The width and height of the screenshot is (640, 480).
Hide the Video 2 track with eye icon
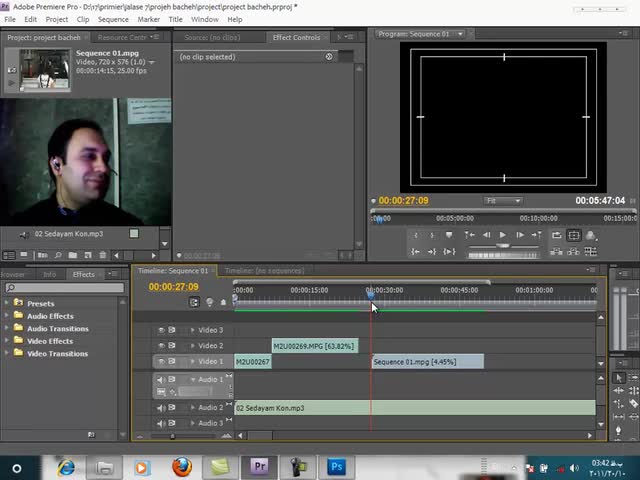[x=161, y=346]
